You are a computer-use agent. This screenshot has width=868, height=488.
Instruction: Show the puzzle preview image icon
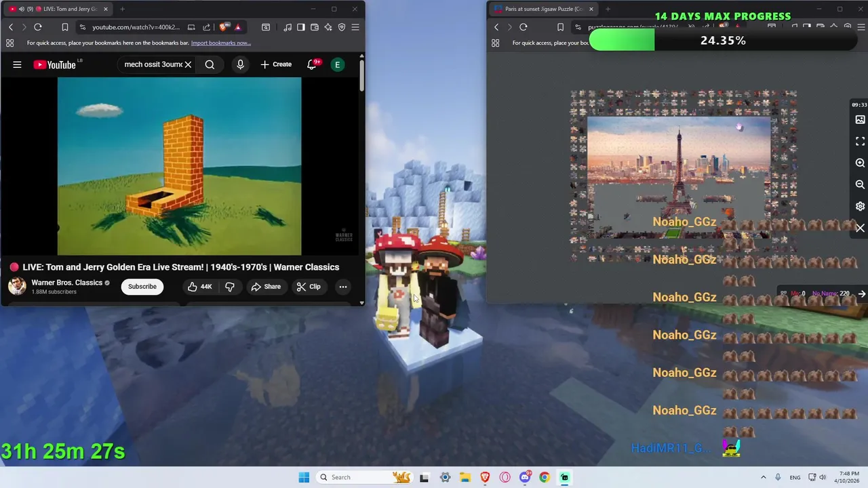coord(860,120)
